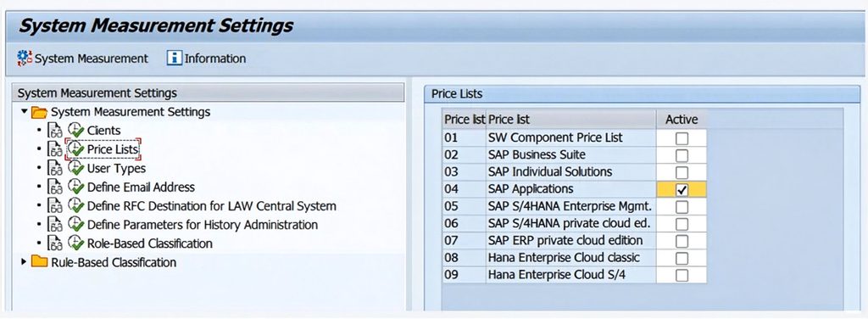Open Define Parameters for History Administration
868x319 pixels.
(203, 225)
